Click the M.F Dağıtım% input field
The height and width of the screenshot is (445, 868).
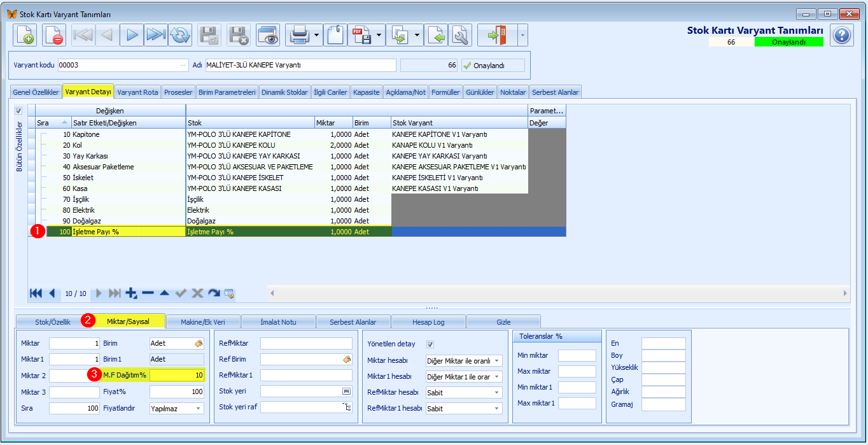point(178,375)
